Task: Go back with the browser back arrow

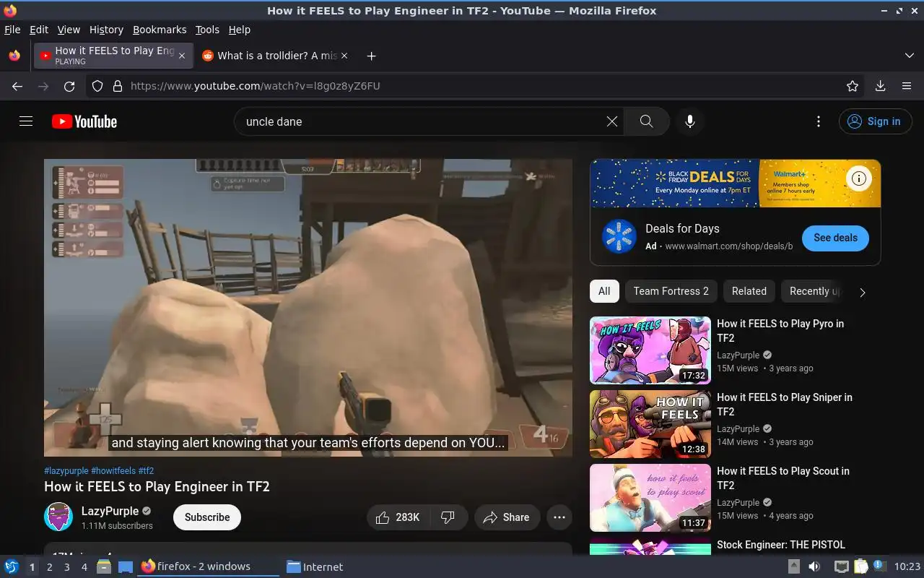Action: click(x=17, y=86)
